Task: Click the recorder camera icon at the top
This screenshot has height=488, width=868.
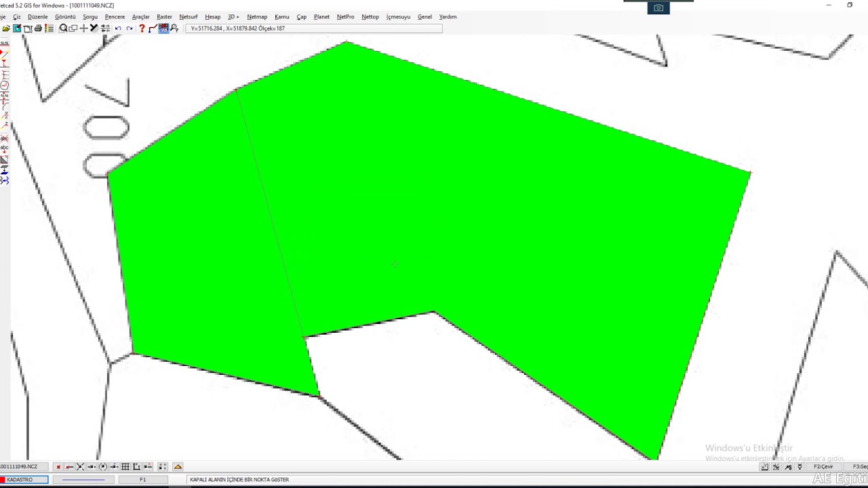Action: (x=658, y=8)
